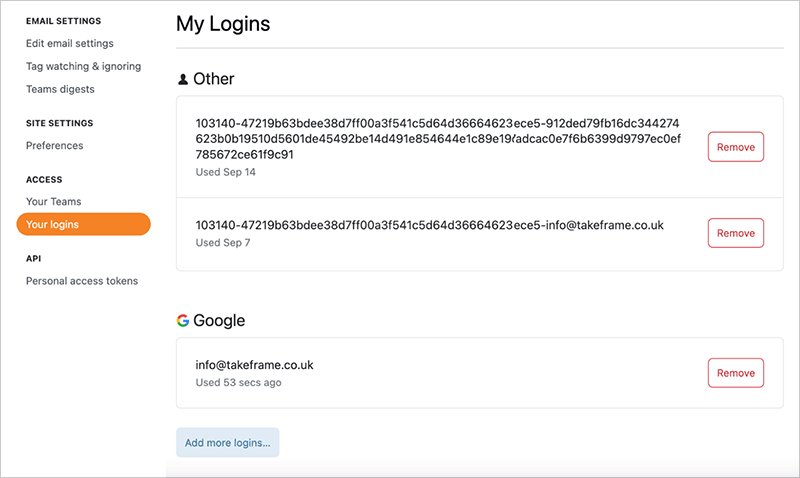
Task: Go to Tag watching & ignoring
Action: click(x=83, y=66)
